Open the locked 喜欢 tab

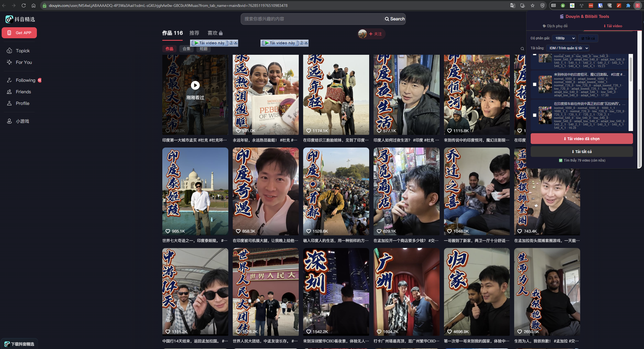(215, 33)
